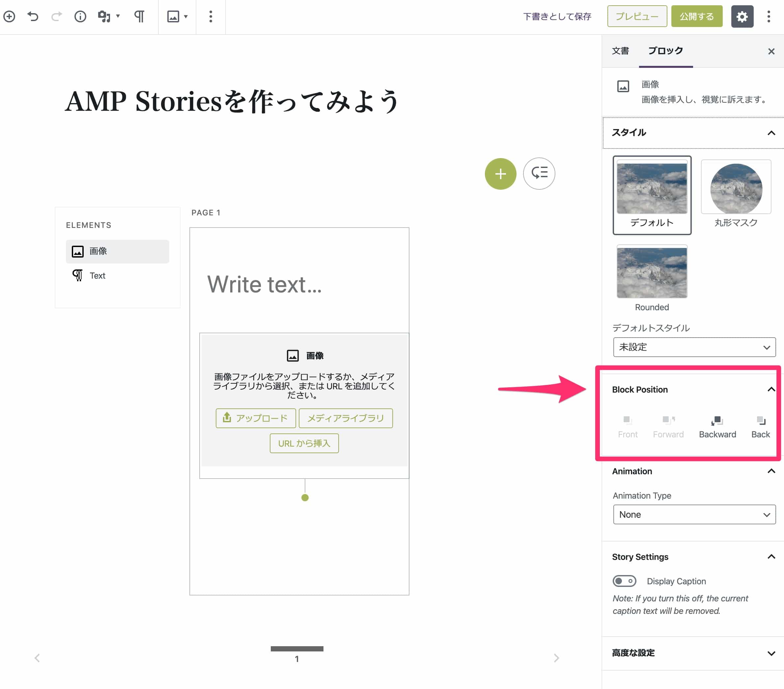Screen dimensions: 784x689
Task: Collapse the スタイル panel
Action: coord(693,133)
